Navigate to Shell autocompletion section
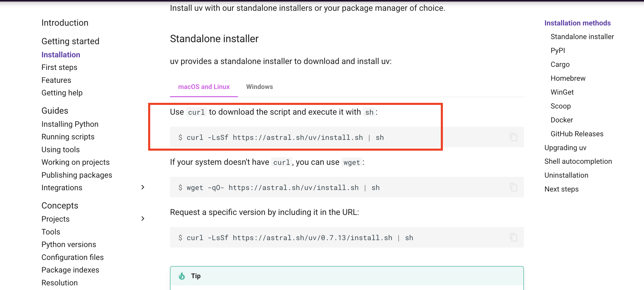644x290 pixels. point(578,161)
